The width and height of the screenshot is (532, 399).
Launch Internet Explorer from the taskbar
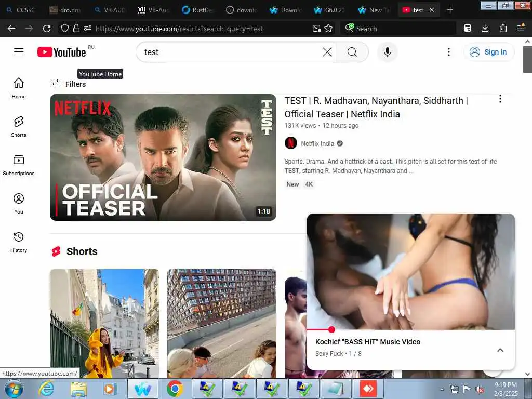pyautogui.click(x=46, y=389)
